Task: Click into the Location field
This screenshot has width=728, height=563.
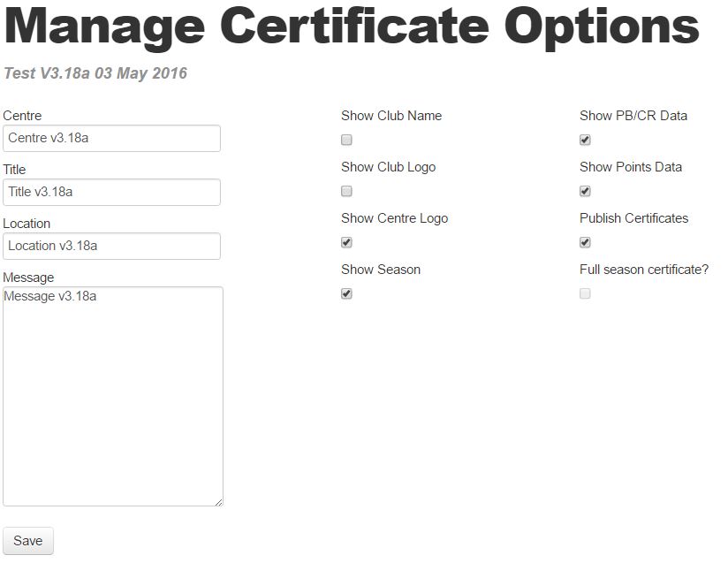Action: click(x=111, y=246)
